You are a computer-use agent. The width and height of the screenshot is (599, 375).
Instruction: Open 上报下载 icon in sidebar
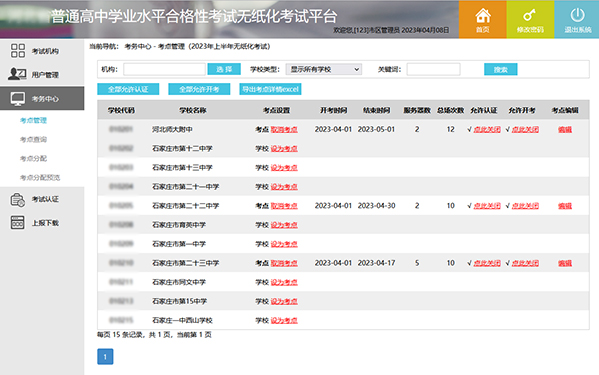point(18,223)
